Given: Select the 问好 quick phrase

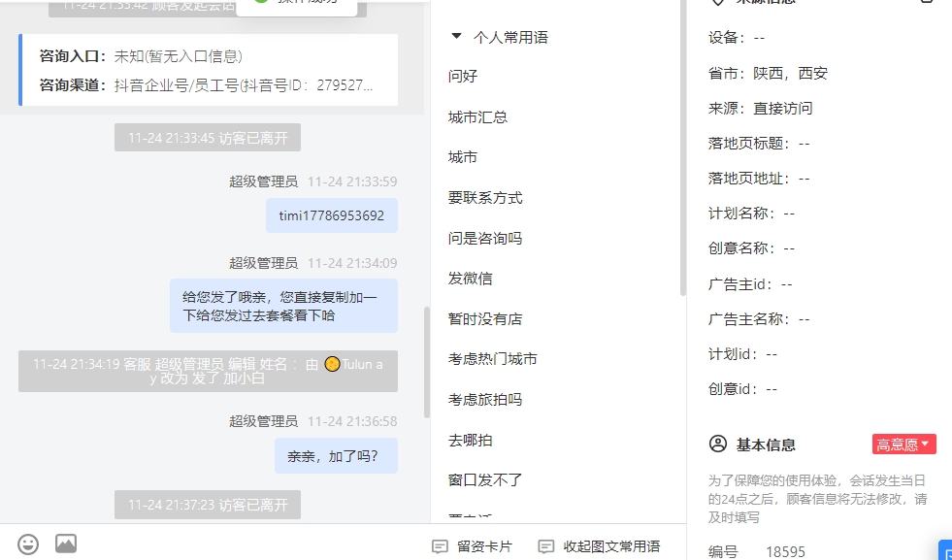Looking at the screenshot, I should pos(463,76).
